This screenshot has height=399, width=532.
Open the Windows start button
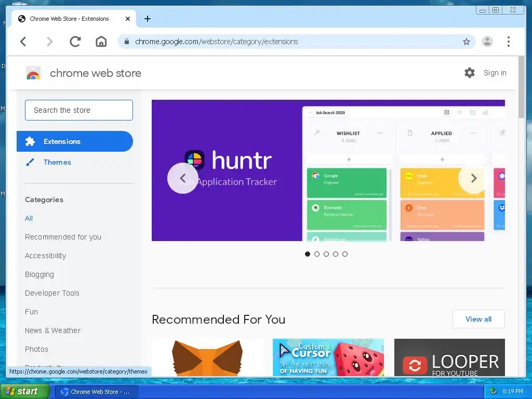(x=25, y=392)
